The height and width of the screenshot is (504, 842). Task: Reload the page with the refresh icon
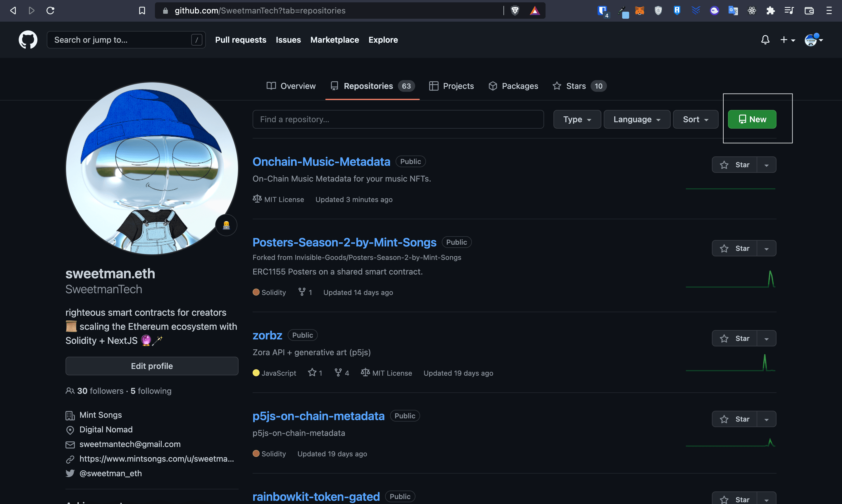point(50,11)
